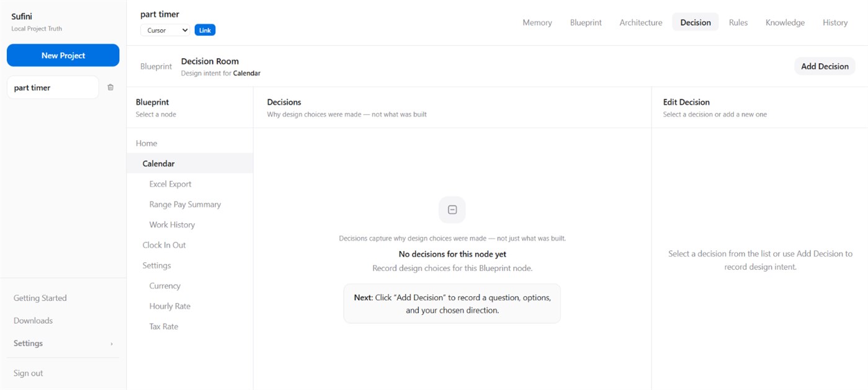Viewport: 868px width, 390px height.
Task: Switch to the Blueprint tab
Action: point(586,22)
